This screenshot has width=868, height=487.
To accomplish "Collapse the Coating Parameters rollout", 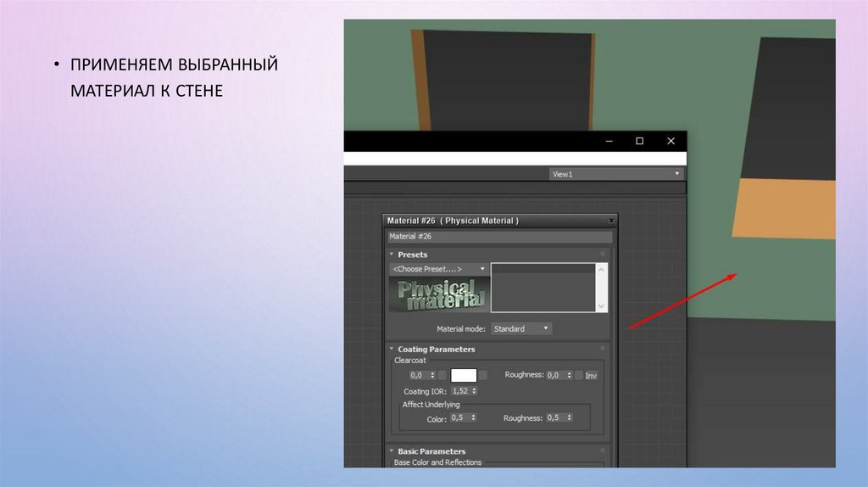I will tap(392, 349).
